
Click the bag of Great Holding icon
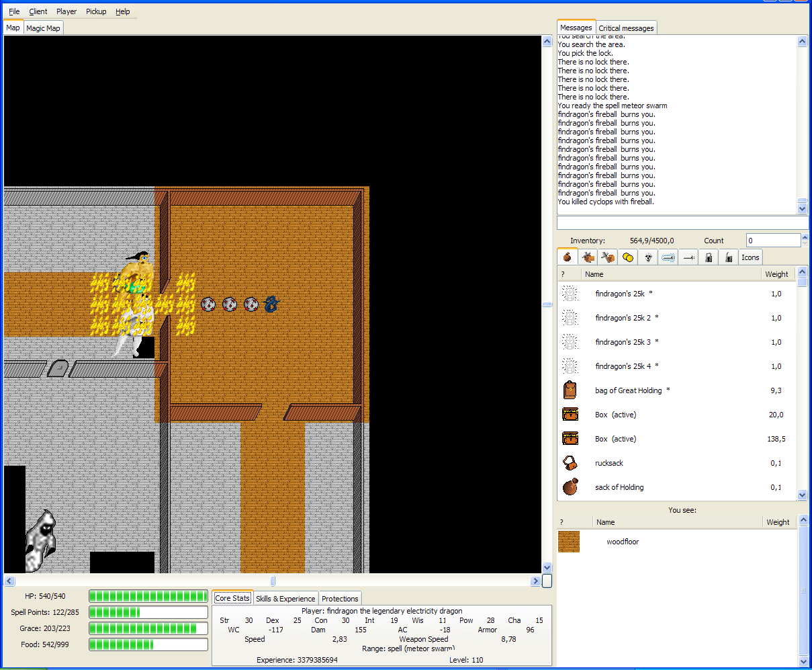point(570,390)
